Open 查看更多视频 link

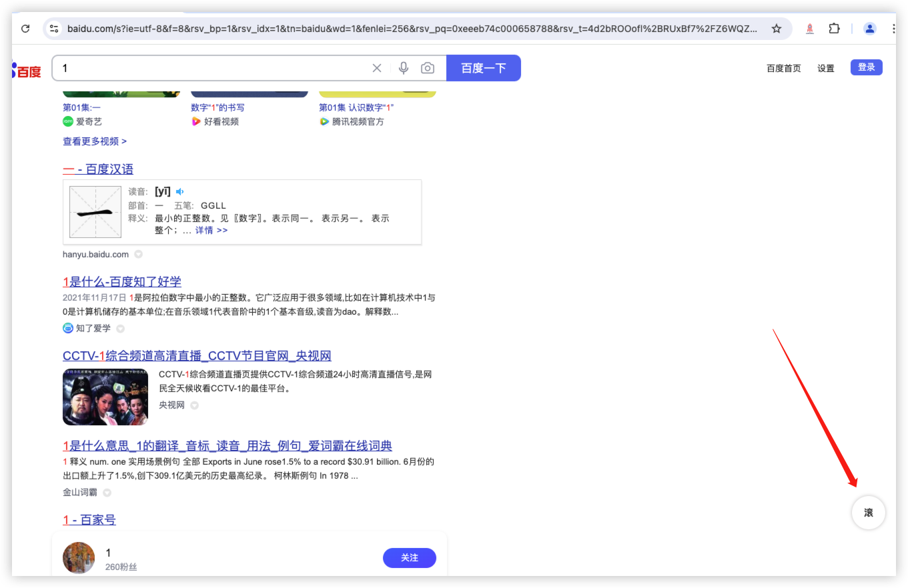click(95, 141)
